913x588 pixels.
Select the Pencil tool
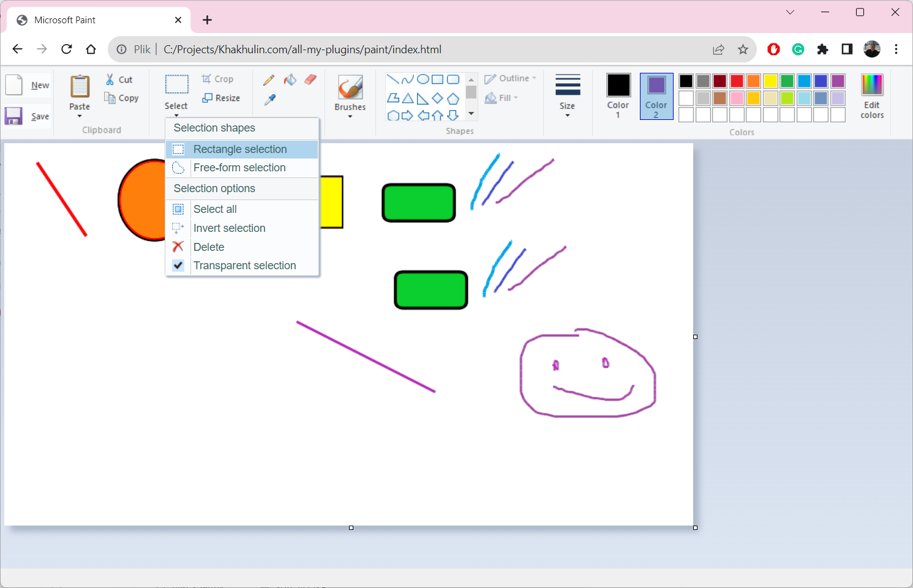pyautogui.click(x=268, y=80)
